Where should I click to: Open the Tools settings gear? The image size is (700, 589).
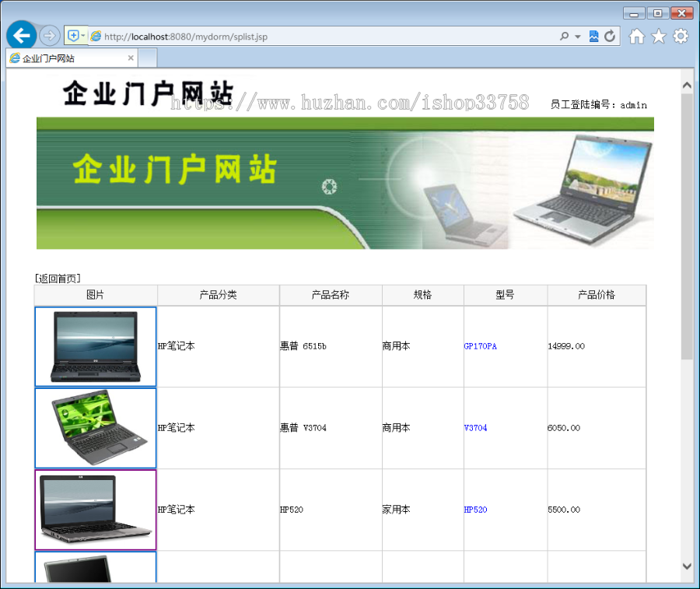tap(681, 36)
